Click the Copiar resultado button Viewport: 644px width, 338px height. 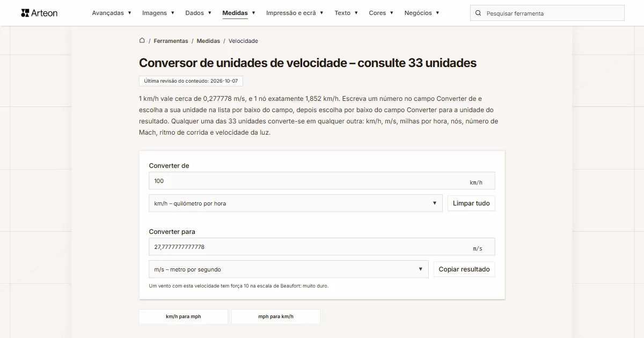click(464, 269)
